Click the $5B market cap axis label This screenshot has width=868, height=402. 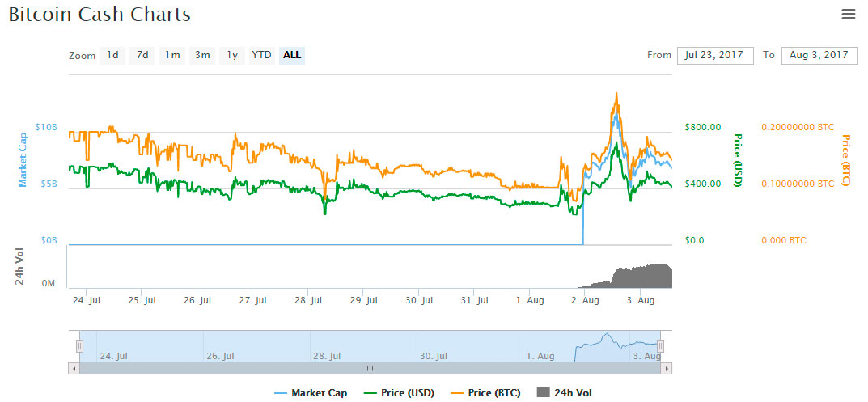[49, 184]
